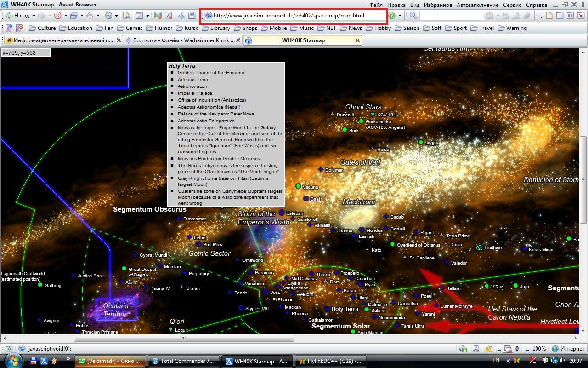
Task: Click the magnifier search icon
Action: 413,16
